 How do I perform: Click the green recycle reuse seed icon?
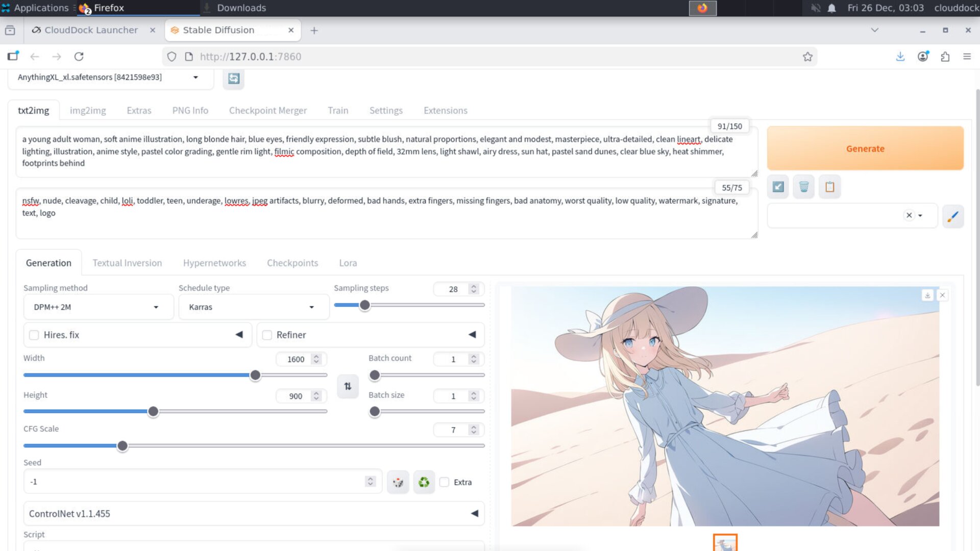(x=424, y=482)
